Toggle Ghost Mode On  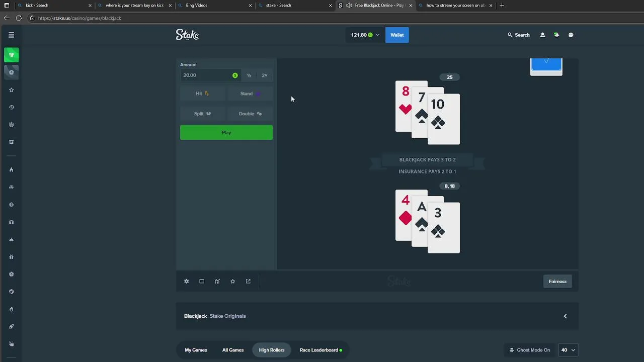[530, 350]
